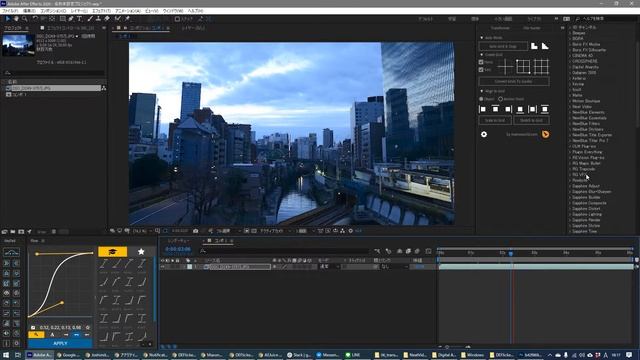
Task: Collapse the Create Grid section
Action: pyautogui.click(x=482, y=55)
